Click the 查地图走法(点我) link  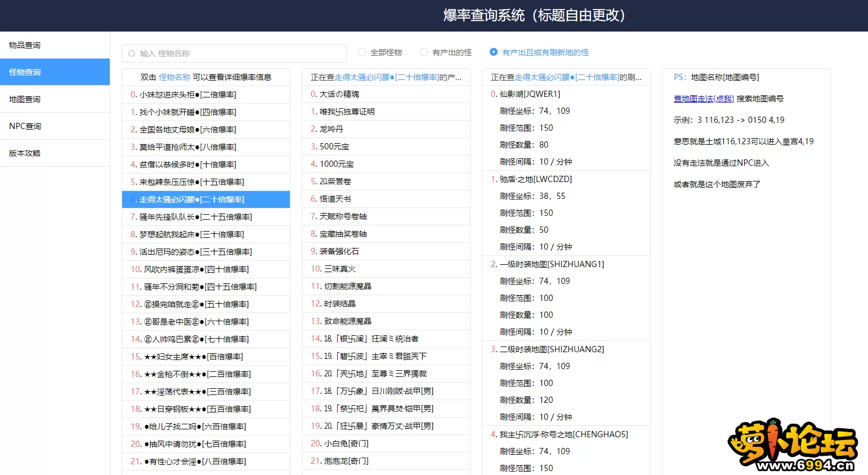pos(704,99)
